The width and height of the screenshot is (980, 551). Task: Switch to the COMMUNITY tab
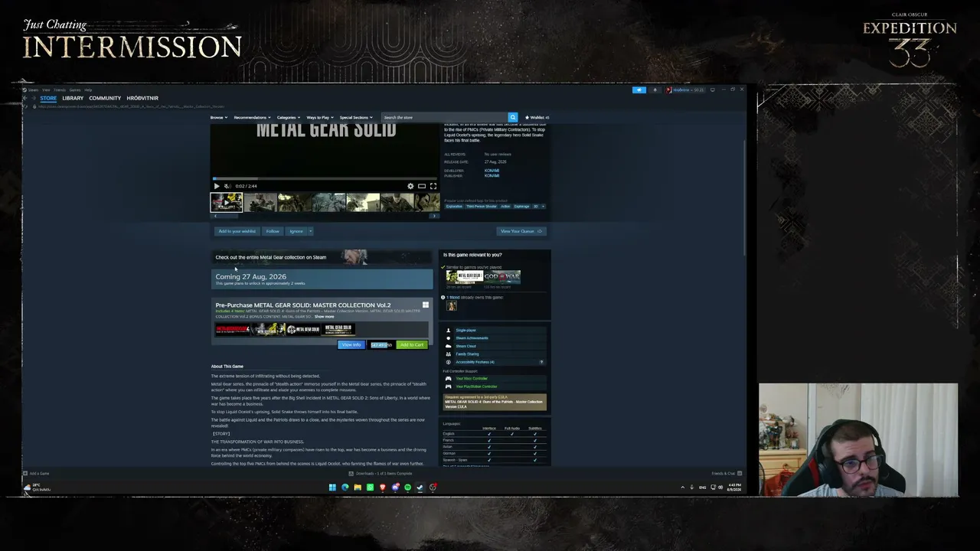(105, 98)
